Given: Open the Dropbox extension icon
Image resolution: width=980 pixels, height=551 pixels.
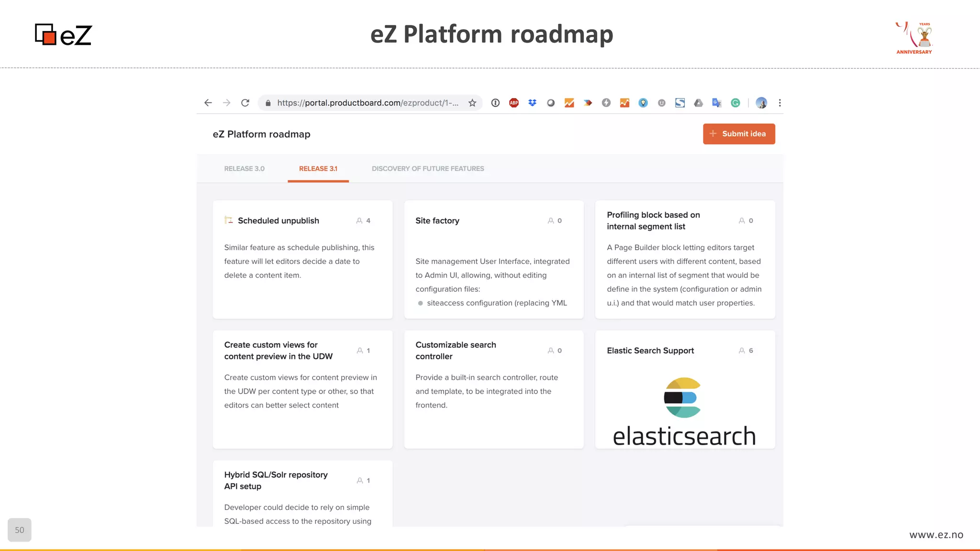Looking at the screenshot, I should pos(532,103).
